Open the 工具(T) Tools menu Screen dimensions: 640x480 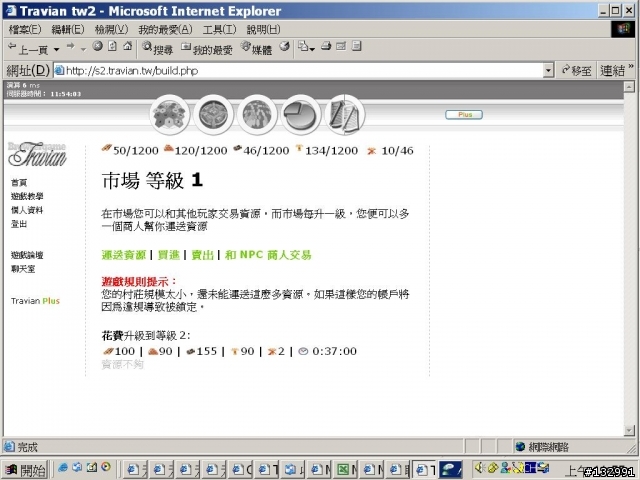coord(220,29)
